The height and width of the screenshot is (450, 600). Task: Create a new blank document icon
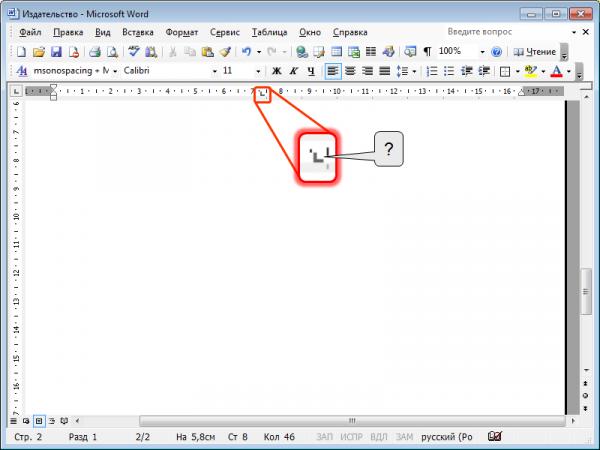click(x=21, y=52)
